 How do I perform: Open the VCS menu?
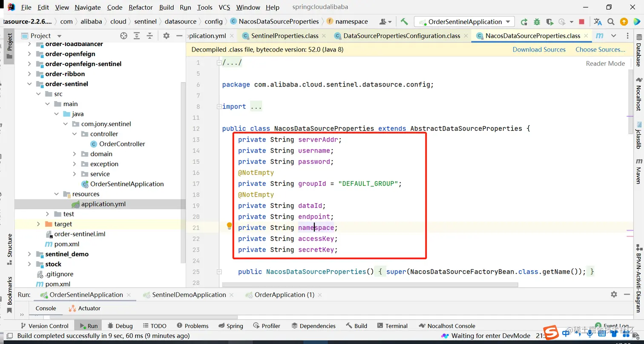pyautogui.click(x=224, y=7)
